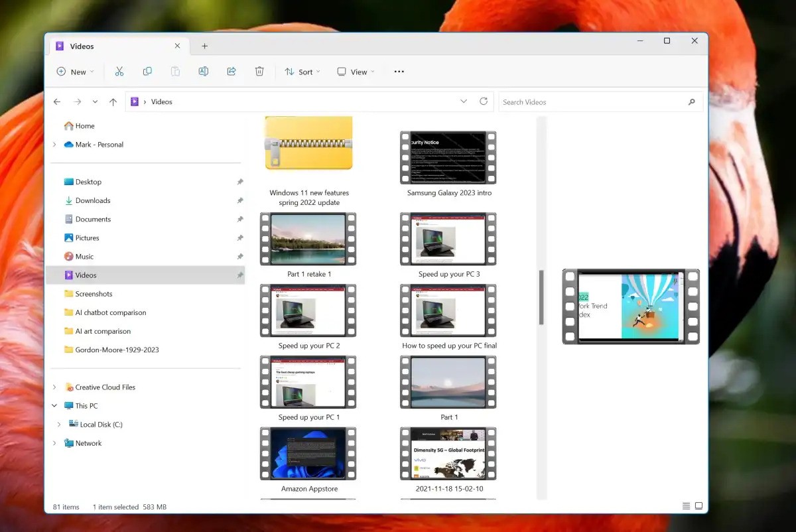Screen dimensions: 796x532
Task: Expand This PC in the sidebar
Action: point(54,405)
